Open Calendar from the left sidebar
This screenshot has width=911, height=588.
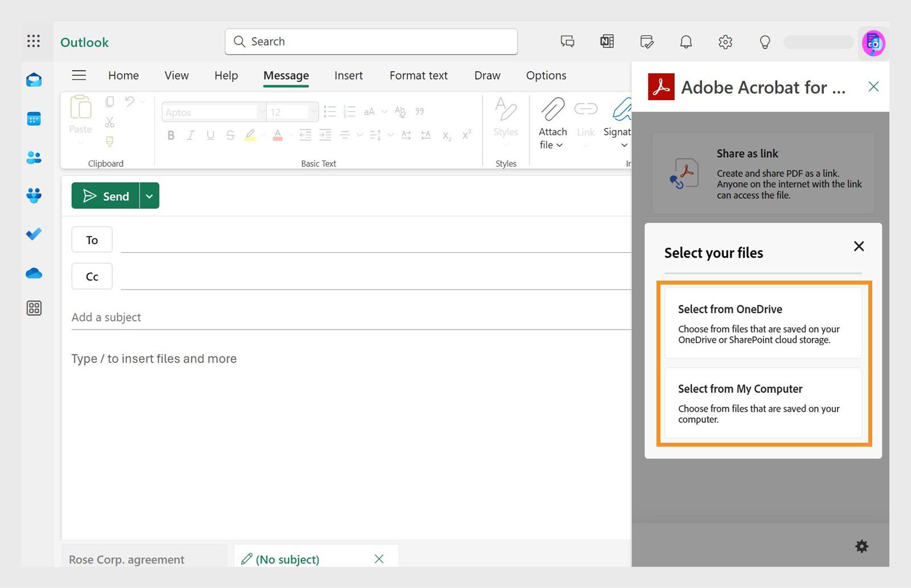[34, 118]
